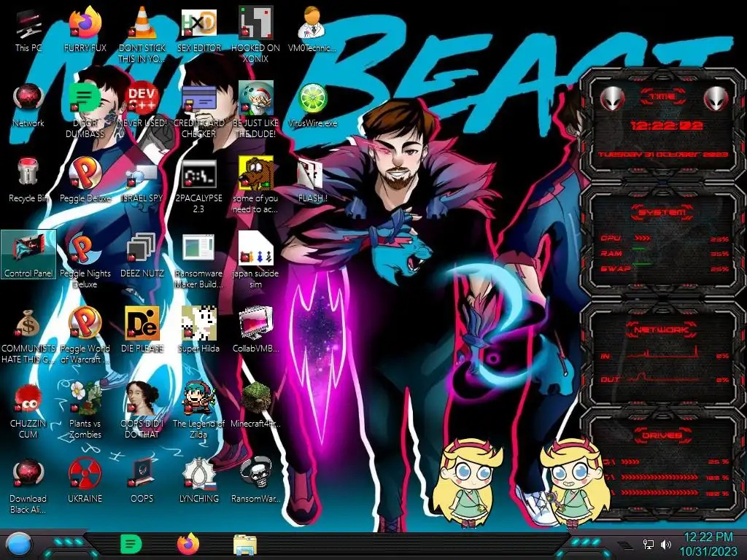Open the HxD hex editor shortcut
The image size is (747, 560).
(x=198, y=30)
